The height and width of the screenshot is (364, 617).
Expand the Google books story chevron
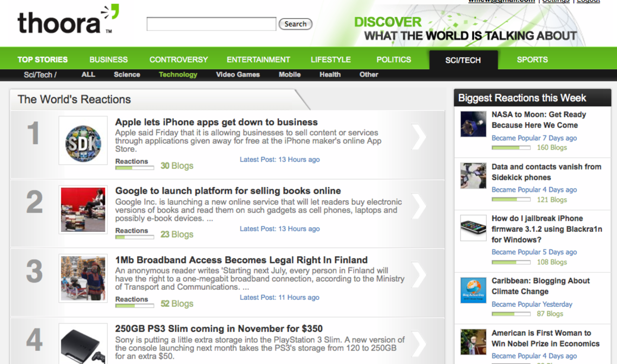point(418,206)
